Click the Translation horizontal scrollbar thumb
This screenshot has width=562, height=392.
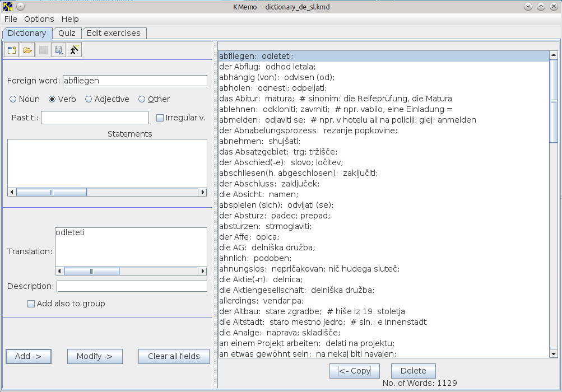click(x=92, y=271)
